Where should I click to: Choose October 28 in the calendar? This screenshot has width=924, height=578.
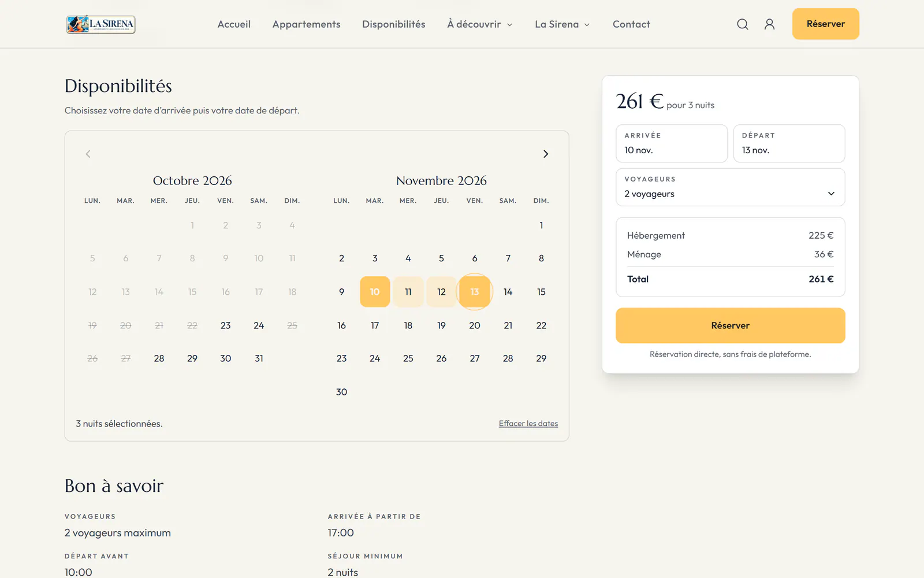click(x=159, y=358)
